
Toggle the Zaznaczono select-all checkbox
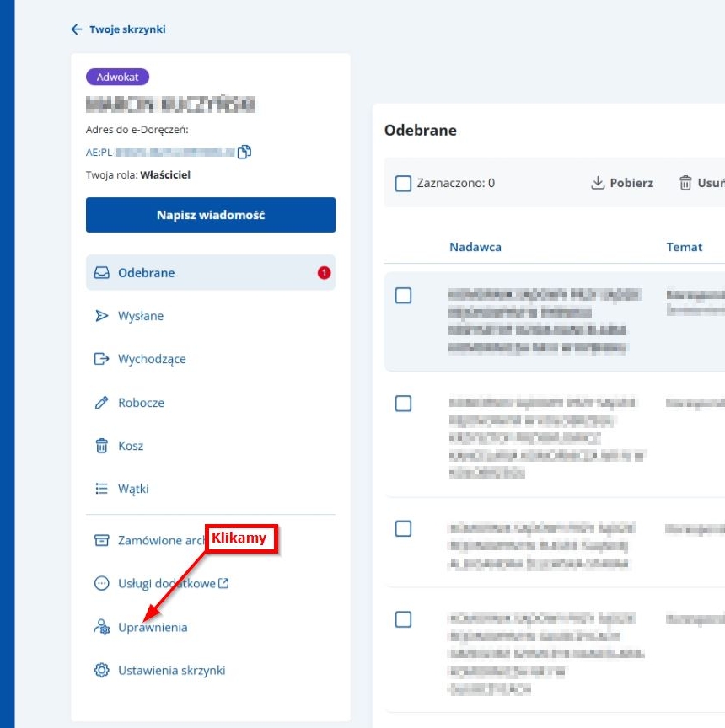click(403, 184)
